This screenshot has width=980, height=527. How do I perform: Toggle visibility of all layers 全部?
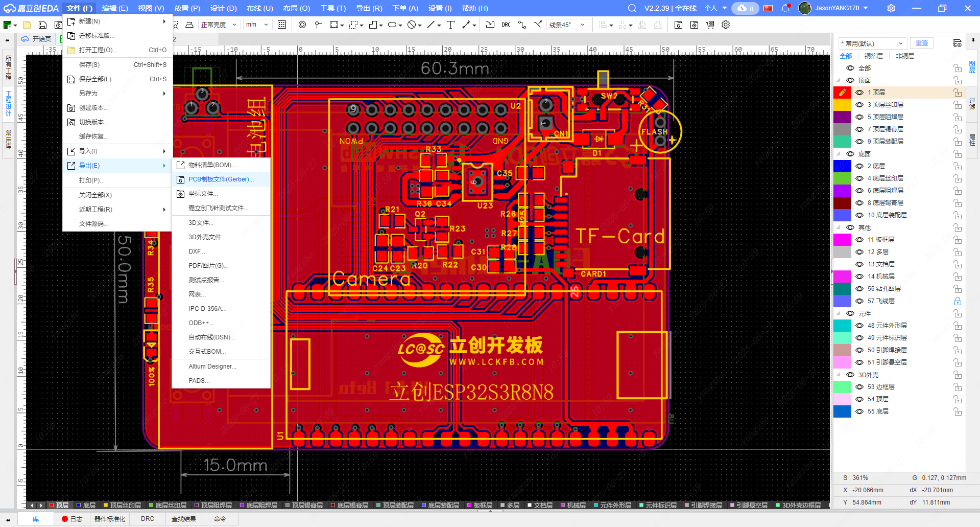click(850, 68)
